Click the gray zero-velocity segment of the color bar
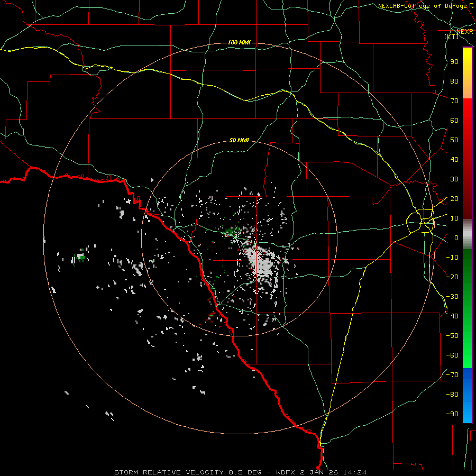 click(467, 234)
